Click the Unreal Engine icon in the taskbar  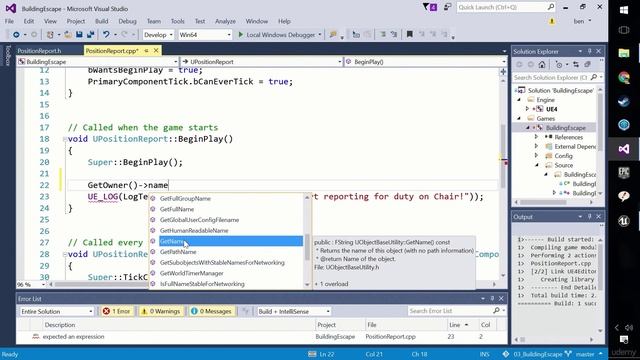[x=624, y=221]
